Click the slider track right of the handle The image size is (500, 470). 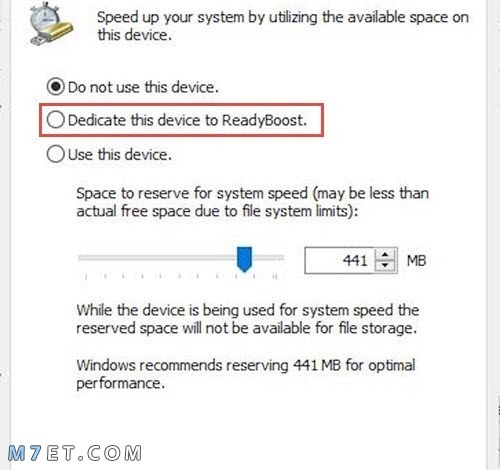click(x=268, y=257)
